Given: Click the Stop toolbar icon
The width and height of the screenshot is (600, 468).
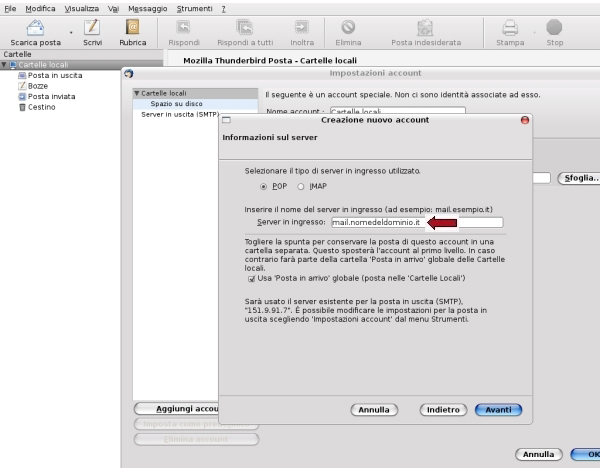Looking at the screenshot, I should [554, 28].
